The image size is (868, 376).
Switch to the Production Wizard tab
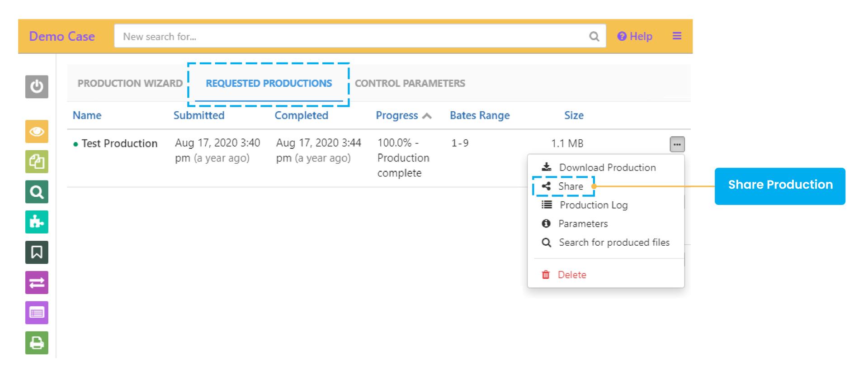[x=130, y=84]
